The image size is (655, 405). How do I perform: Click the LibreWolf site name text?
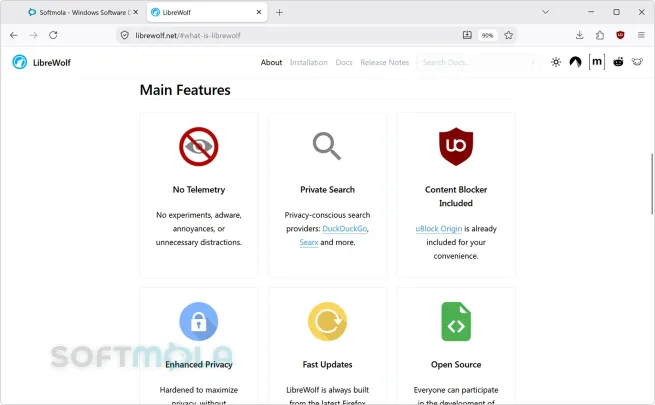click(52, 63)
